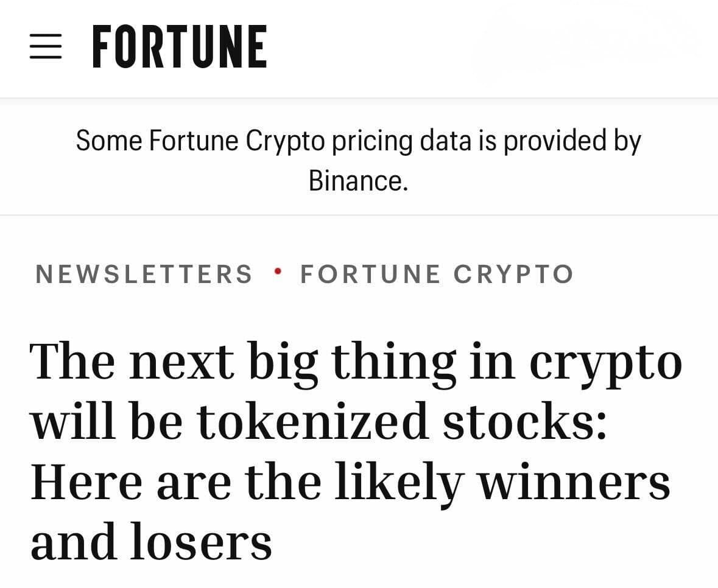Viewport: 718px width, 588px height.
Task: Click the NEWSLETTERS breadcrumb label
Action: click(x=144, y=273)
